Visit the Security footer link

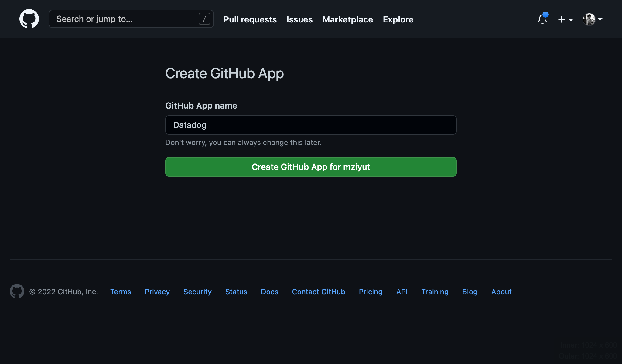[x=197, y=292]
